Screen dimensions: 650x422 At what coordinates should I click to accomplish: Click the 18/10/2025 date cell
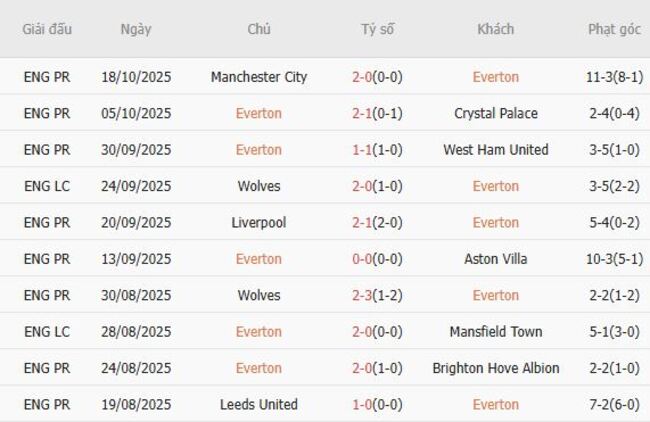136,77
